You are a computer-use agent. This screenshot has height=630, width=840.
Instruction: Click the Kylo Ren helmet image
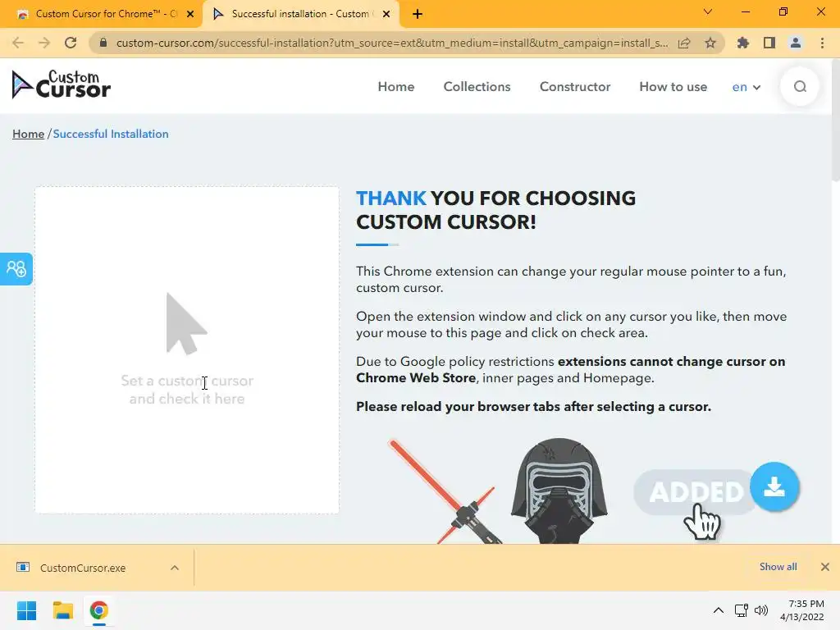tap(559, 491)
